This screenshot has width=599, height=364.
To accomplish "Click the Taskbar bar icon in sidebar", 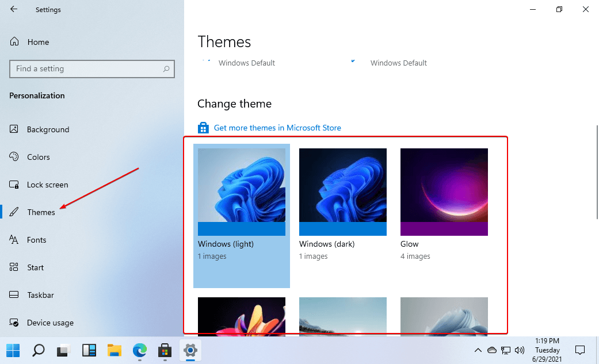I will point(14,294).
